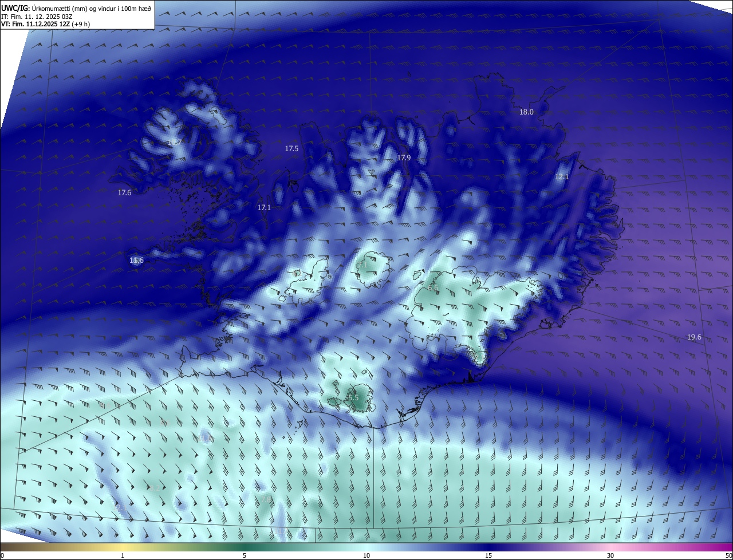Click the 19.6 value label over the eastern sea
The width and height of the screenshot is (733, 560).
pos(694,337)
